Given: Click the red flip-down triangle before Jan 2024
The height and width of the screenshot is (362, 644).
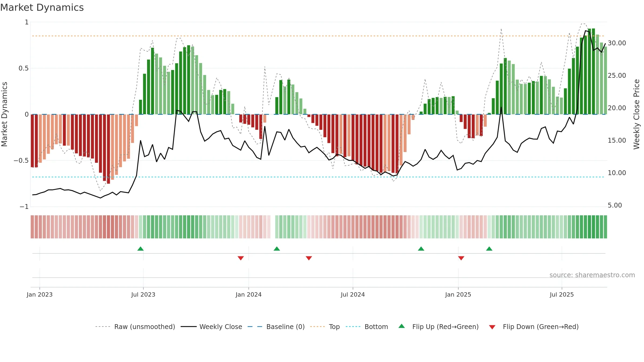Looking at the screenshot, I should tap(241, 258).
